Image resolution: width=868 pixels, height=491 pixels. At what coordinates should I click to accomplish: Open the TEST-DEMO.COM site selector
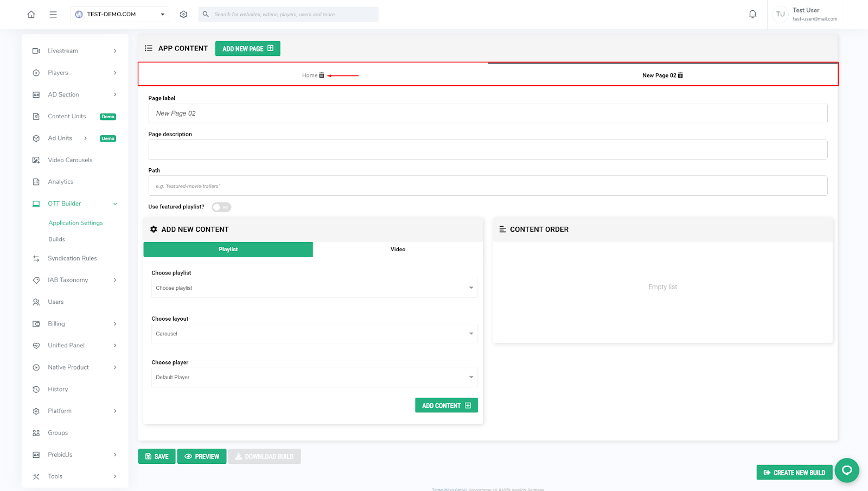(119, 15)
